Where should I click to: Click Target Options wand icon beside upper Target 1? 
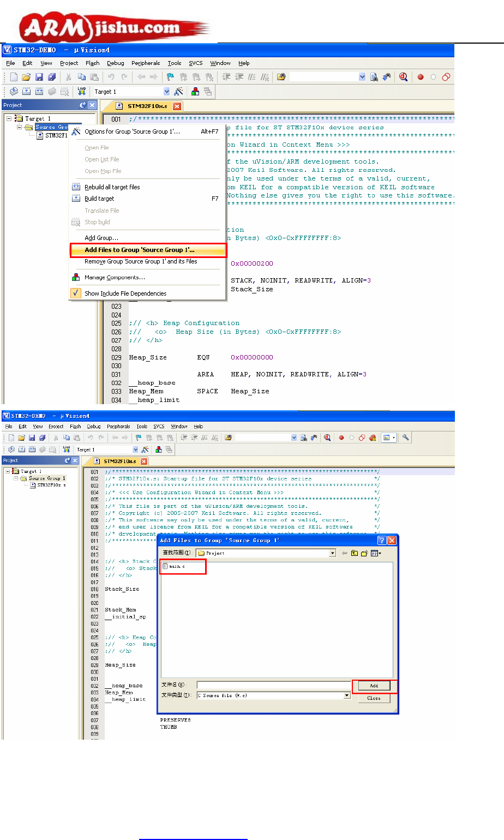pos(178,92)
